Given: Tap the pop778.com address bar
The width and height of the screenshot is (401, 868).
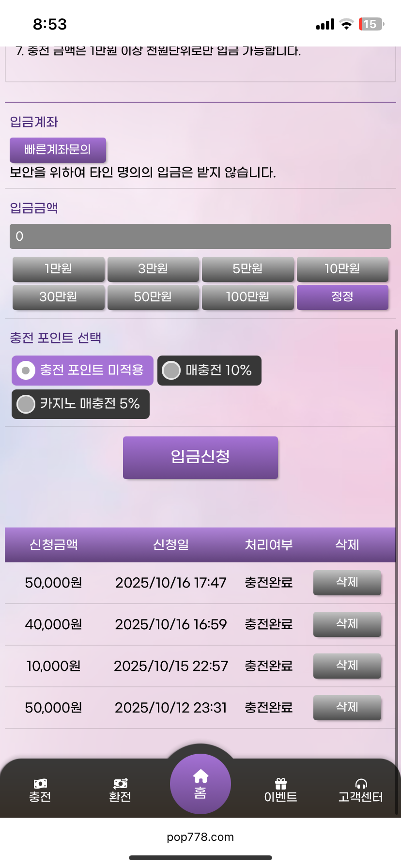Looking at the screenshot, I should (x=200, y=837).
